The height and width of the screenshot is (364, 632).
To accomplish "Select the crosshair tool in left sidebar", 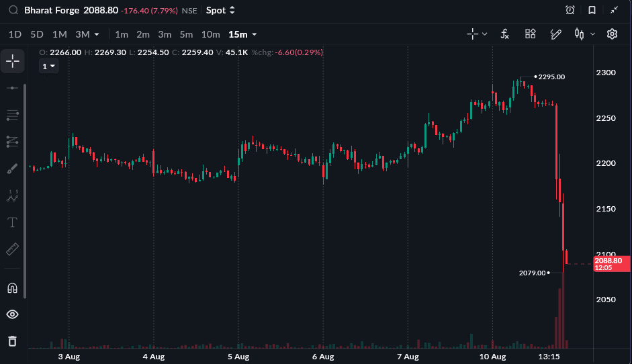I will tap(13, 61).
